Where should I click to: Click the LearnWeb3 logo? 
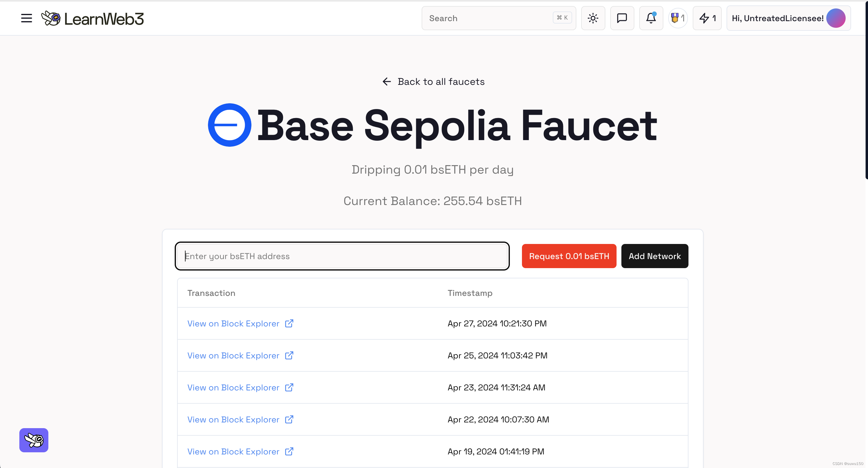[92, 18]
